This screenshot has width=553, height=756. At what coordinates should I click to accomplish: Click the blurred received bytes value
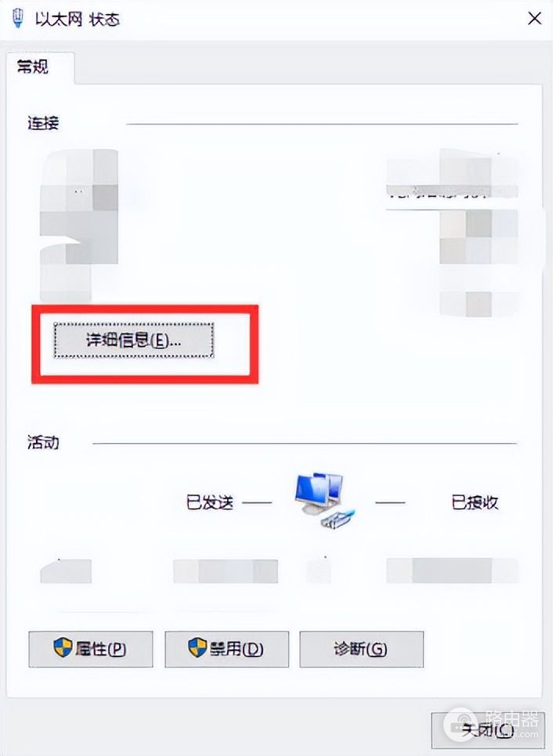[x=452, y=571]
